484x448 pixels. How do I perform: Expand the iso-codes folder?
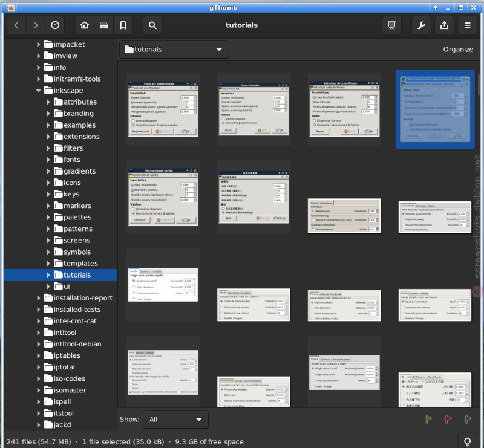click(x=38, y=379)
